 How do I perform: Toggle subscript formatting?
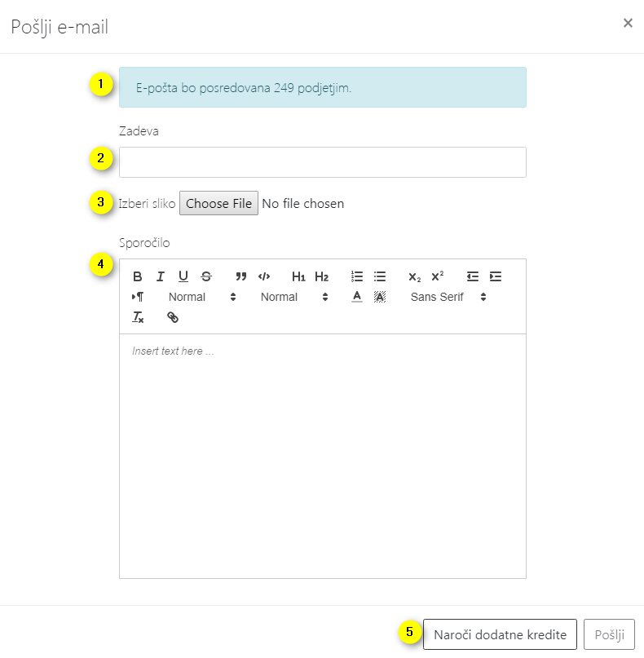[x=415, y=276]
